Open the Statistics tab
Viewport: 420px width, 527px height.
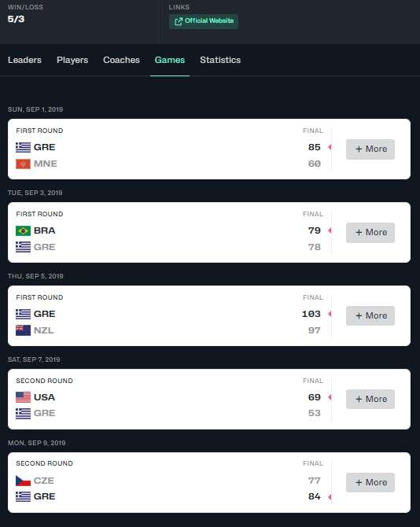click(220, 60)
